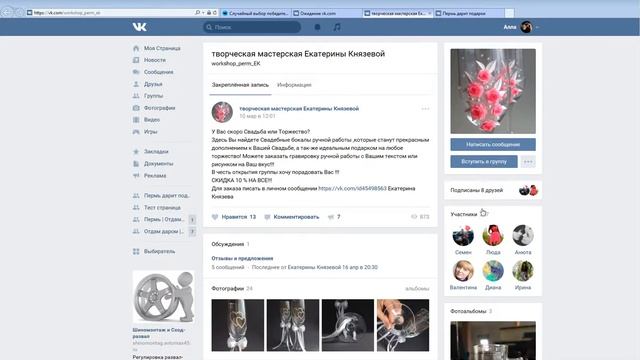Open member Семен's avatar
This screenshot has width=640, height=360.
point(463,236)
